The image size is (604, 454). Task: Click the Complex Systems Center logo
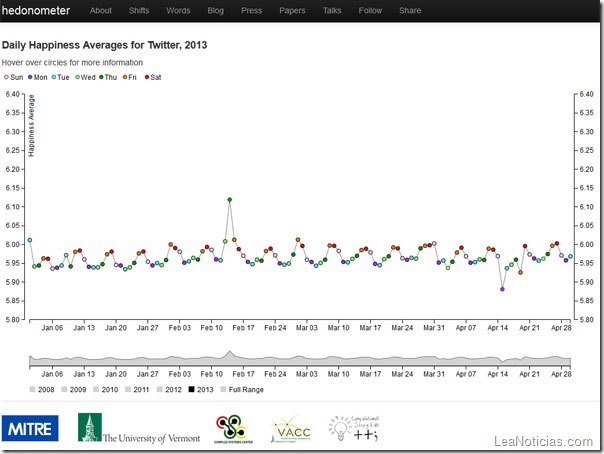[x=234, y=428]
